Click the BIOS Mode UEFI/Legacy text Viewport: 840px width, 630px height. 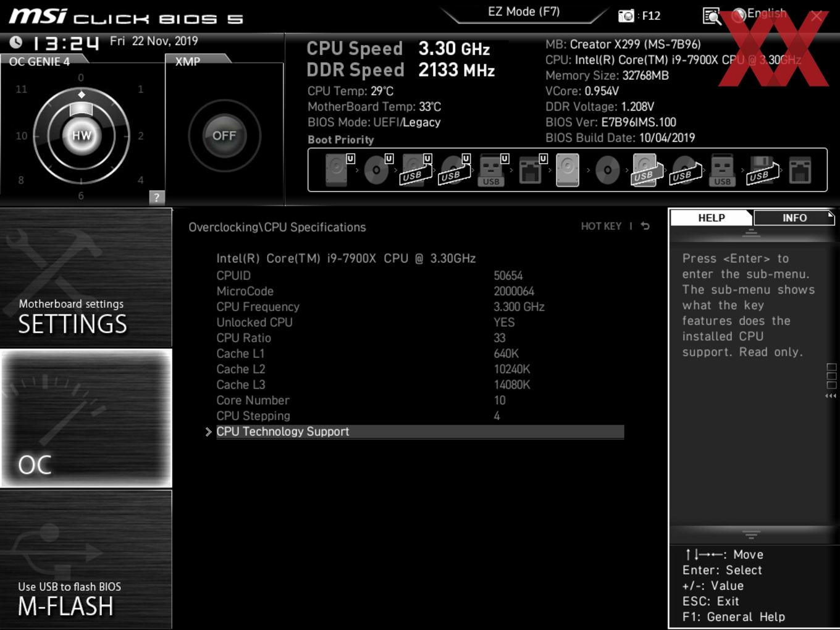[374, 122]
